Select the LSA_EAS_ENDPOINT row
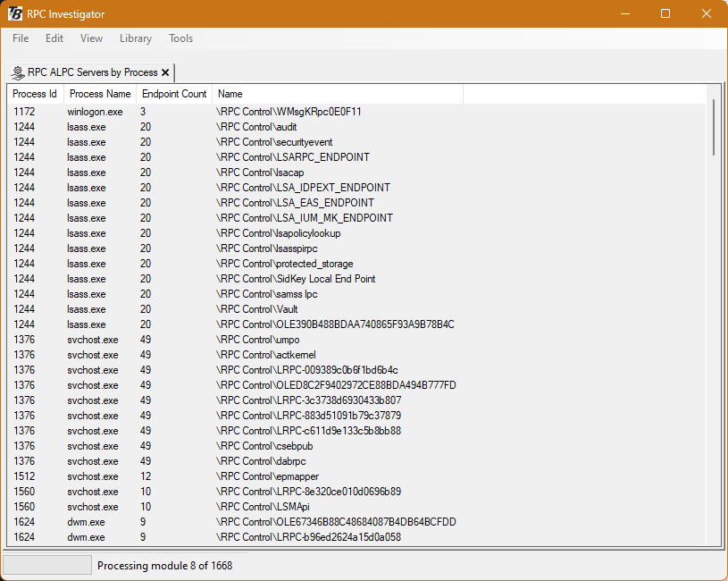The width and height of the screenshot is (728, 581). 356,203
